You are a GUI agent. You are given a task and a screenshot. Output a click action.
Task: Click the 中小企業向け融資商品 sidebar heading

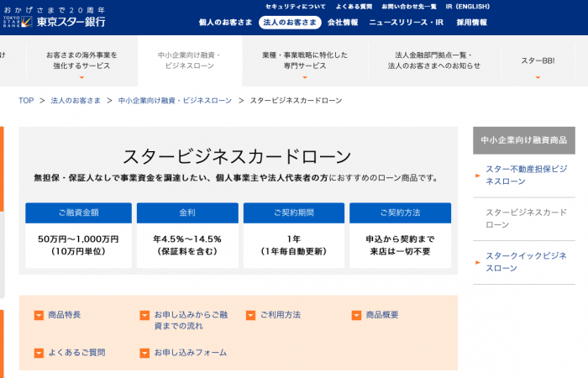point(524,140)
